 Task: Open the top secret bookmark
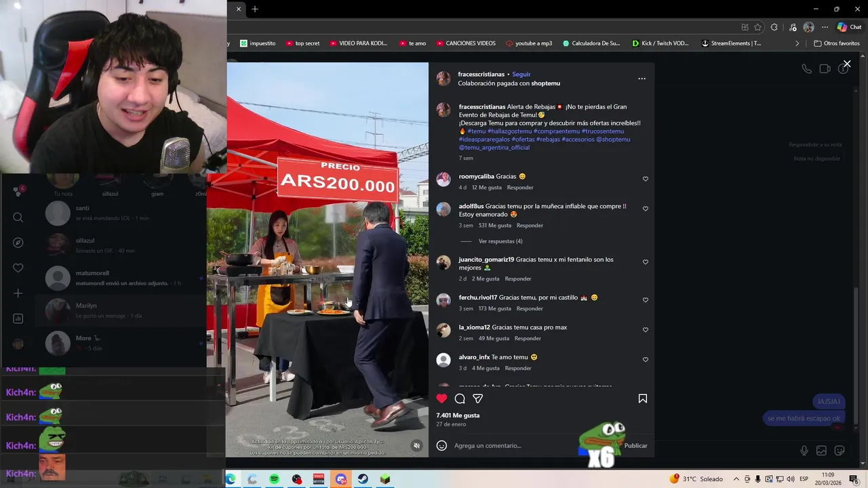[302, 43]
